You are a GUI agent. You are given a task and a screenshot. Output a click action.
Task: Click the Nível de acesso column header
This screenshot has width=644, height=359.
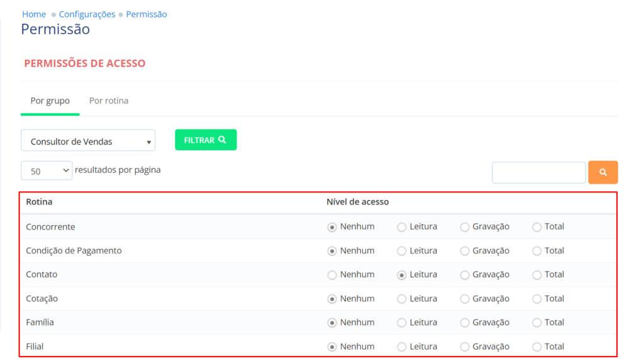click(x=358, y=202)
